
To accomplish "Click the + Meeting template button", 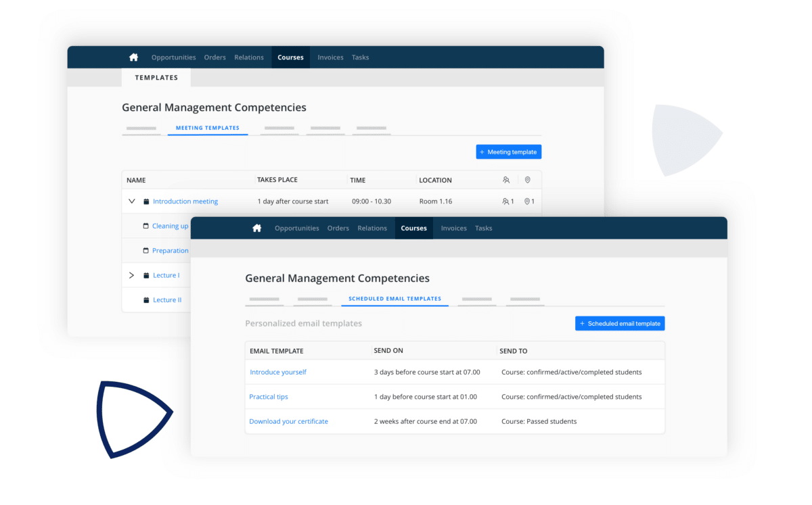I will tap(509, 152).
